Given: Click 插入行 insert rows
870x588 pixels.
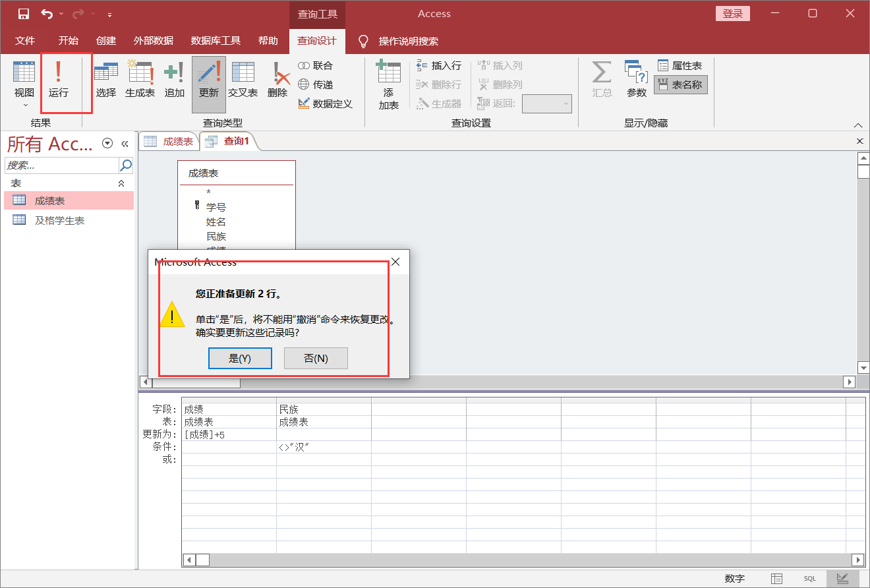Looking at the screenshot, I should pyautogui.click(x=439, y=66).
